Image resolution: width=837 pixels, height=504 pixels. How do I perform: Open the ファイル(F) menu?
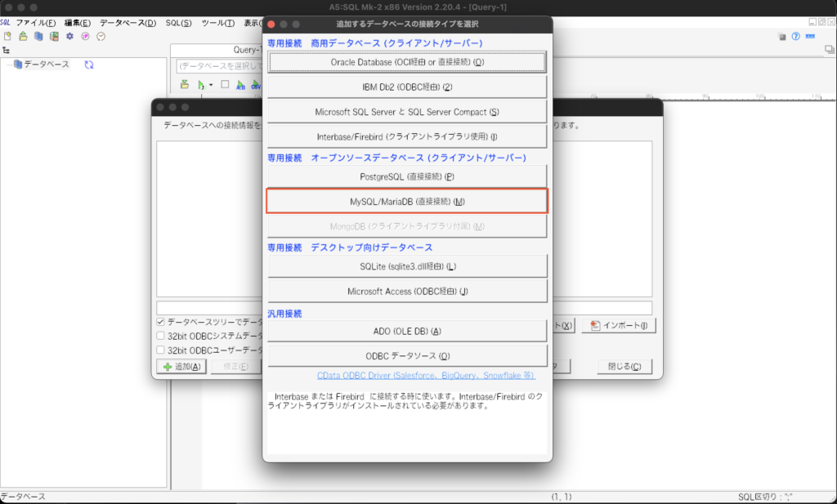36,23
